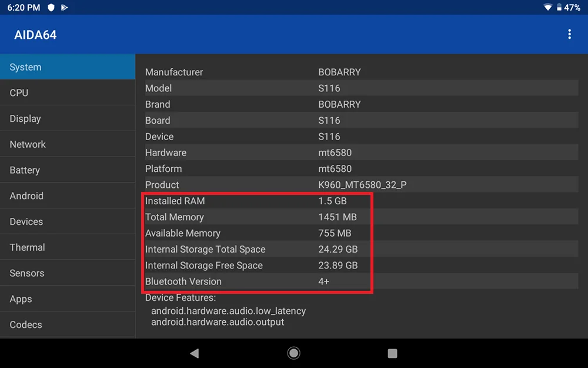Viewport: 588px width, 368px height.
Task: Select the Hardware value mt6580
Action: tap(335, 153)
